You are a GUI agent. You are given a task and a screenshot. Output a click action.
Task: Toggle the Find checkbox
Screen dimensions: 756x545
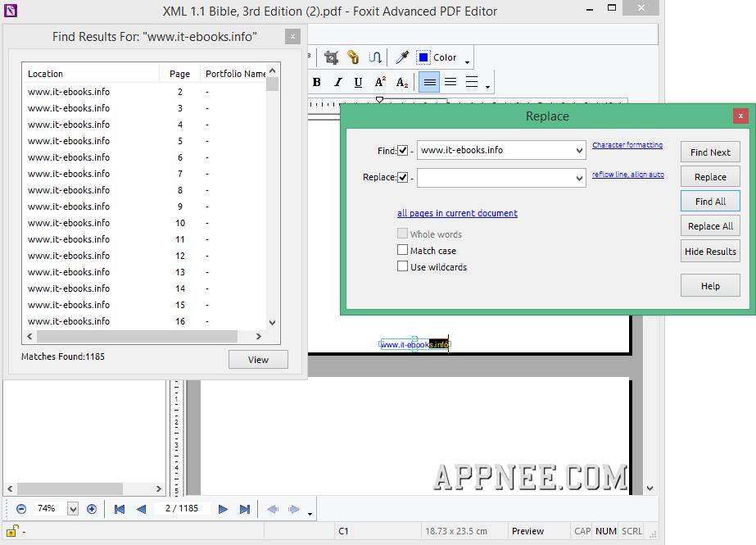coord(403,151)
